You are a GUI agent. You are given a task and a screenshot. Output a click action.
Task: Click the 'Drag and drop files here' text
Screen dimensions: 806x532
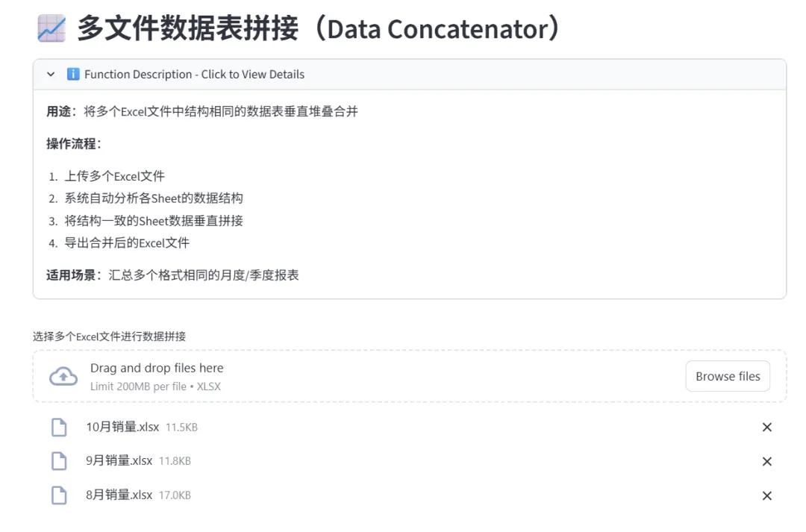(x=157, y=368)
